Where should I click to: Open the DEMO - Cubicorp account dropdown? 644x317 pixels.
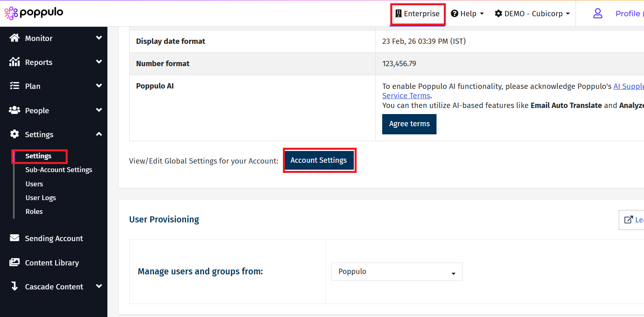tap(532, 13)
